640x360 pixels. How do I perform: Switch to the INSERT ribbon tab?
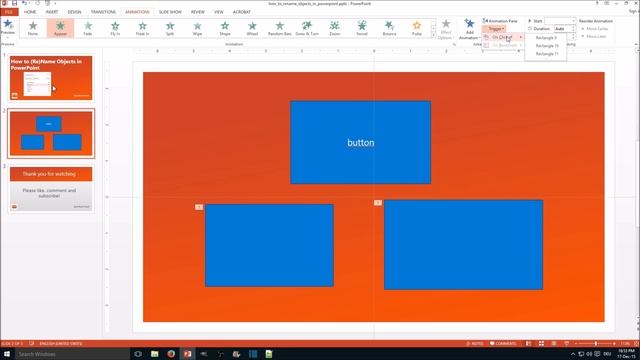tap(52, 12)
